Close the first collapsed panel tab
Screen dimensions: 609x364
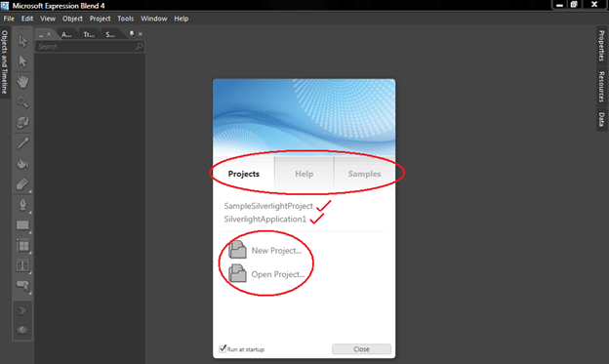(49, 34)
